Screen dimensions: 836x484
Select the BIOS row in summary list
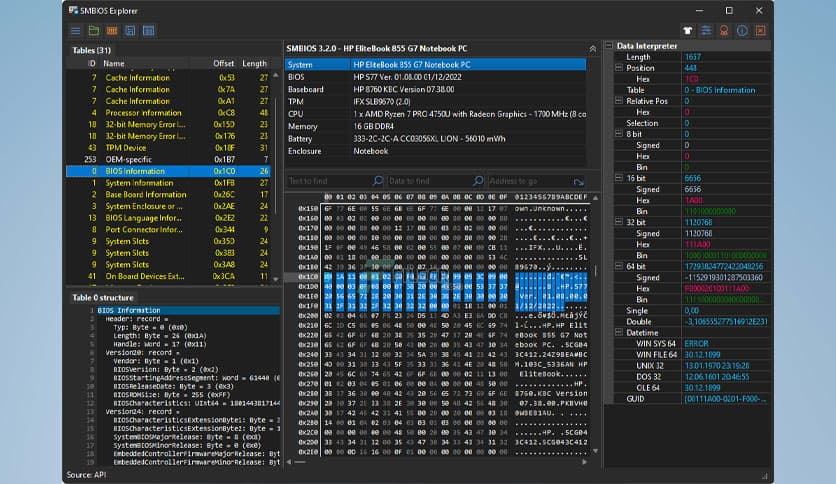[436, 77]
